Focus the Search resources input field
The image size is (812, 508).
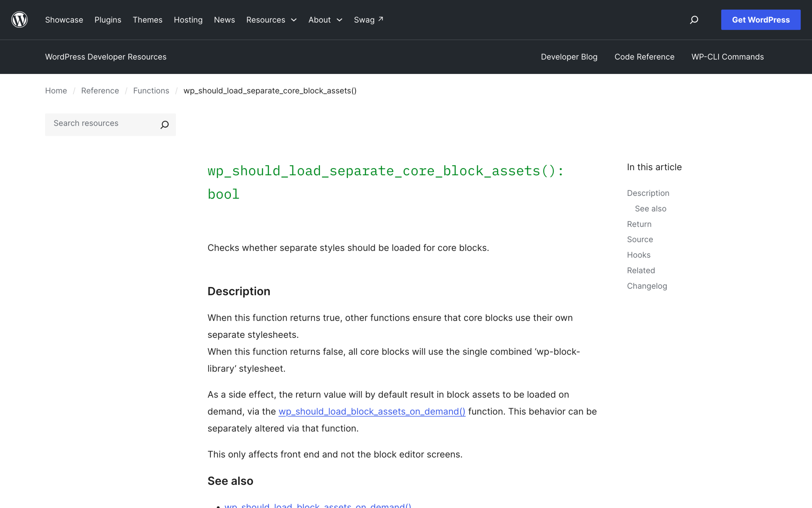coord(110,125)
